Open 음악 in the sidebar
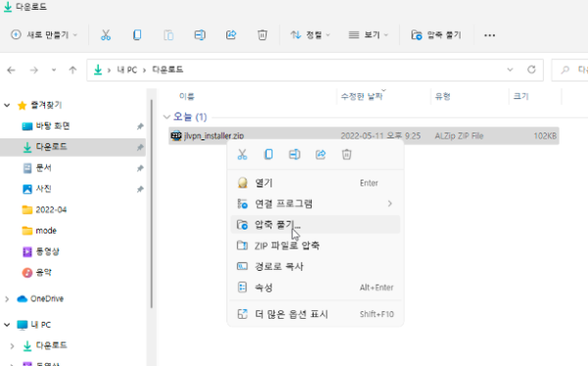 [x=43, y=273]
